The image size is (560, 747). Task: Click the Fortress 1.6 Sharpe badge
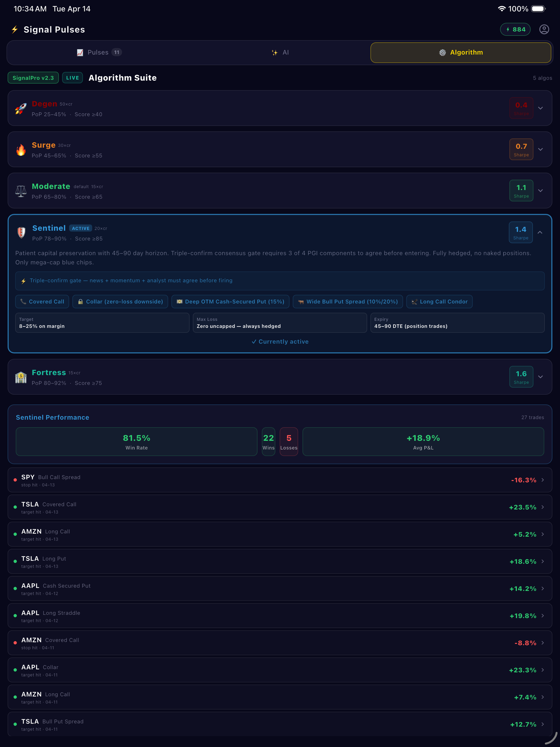pos(521,377)
